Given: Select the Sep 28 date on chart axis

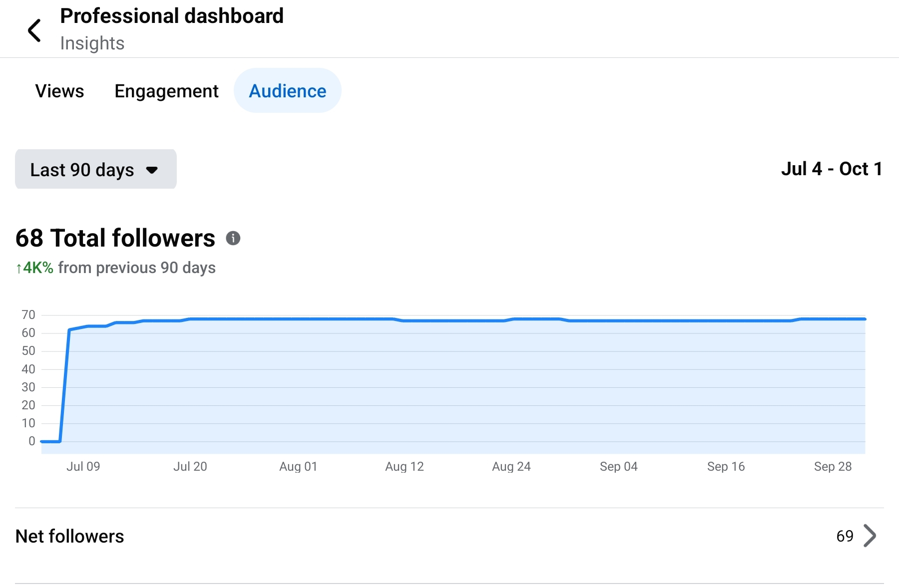Looking at the screenshot, I should click(x=833, y=466).
